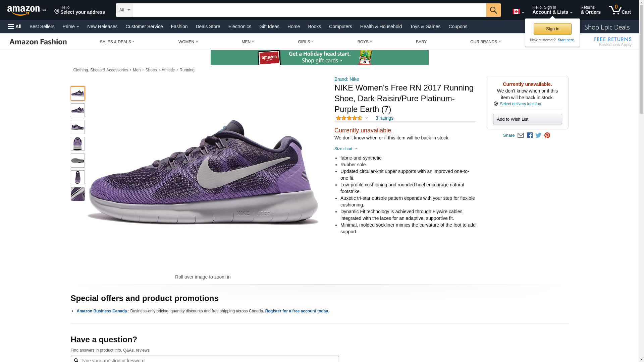Share product on Facebook

coord(530,135)
